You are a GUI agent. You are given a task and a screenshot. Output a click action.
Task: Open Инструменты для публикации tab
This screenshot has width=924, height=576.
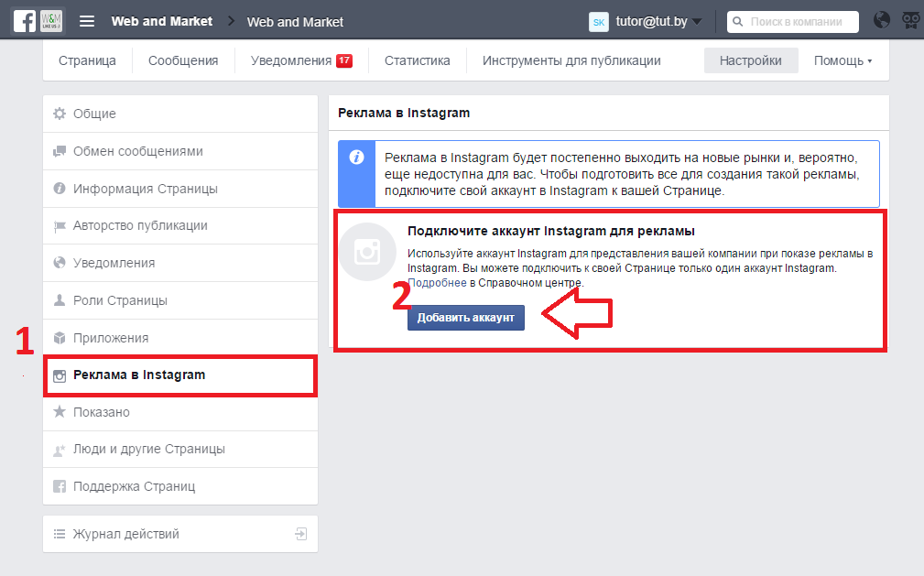pyautogui.click(x=571, y=60)
